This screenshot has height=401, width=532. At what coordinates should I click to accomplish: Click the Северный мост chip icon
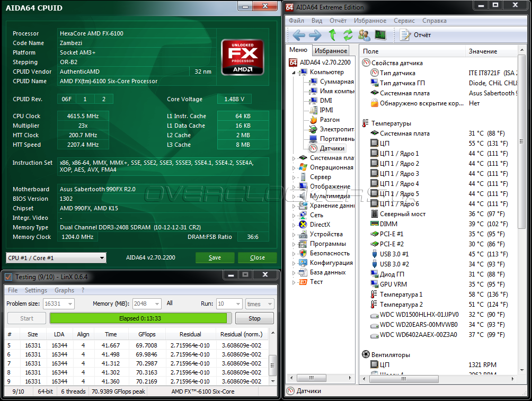coord(375,213)
